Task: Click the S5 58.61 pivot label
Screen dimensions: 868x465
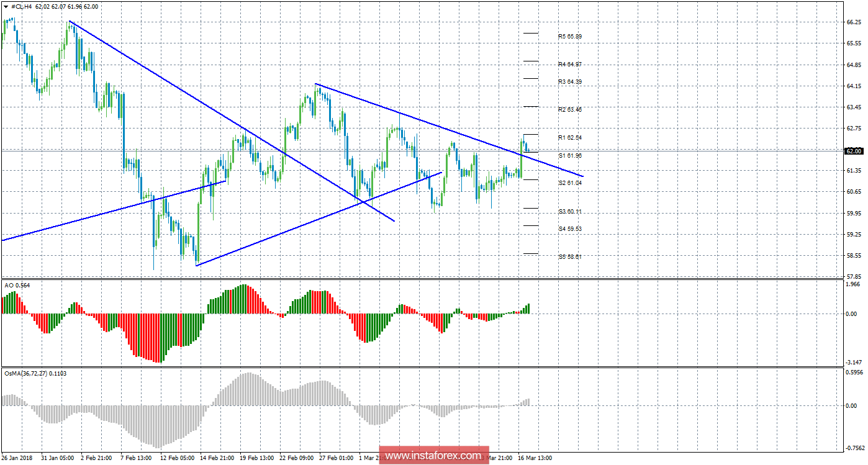Action: coord(570,257)
